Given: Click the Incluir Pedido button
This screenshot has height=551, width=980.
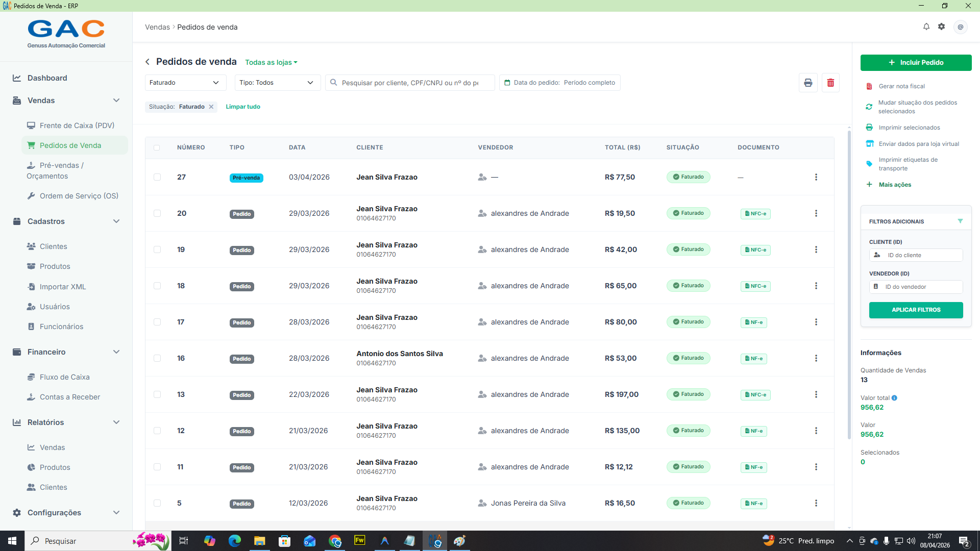Looking at the screenshot, I should 916,63.
